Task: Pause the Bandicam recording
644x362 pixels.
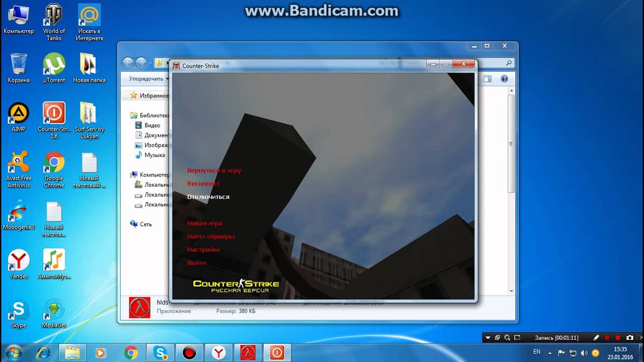Action: pyautogui.click(x=607, y=338)
